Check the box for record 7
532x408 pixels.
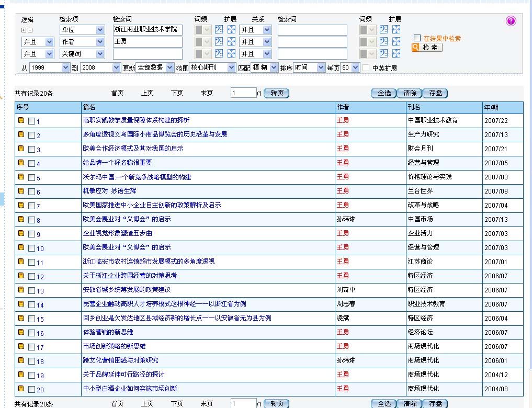[31, 206]
